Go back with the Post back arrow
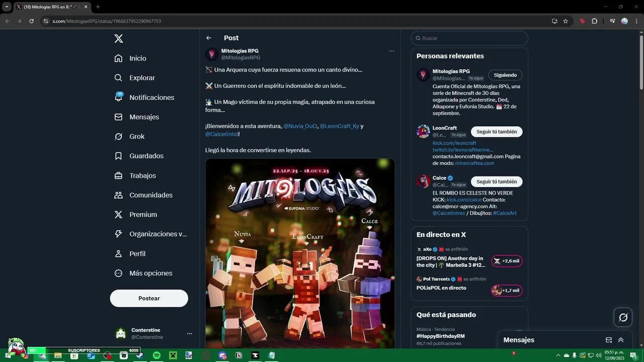Image resolution: width=644 pixels, height=362 pixels. 209,38
